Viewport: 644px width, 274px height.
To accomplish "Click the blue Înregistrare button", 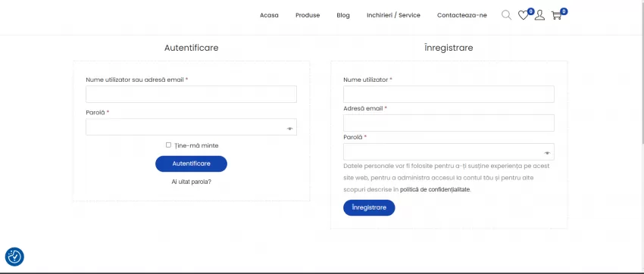I will pyautogui.click(x=369, y=207).
